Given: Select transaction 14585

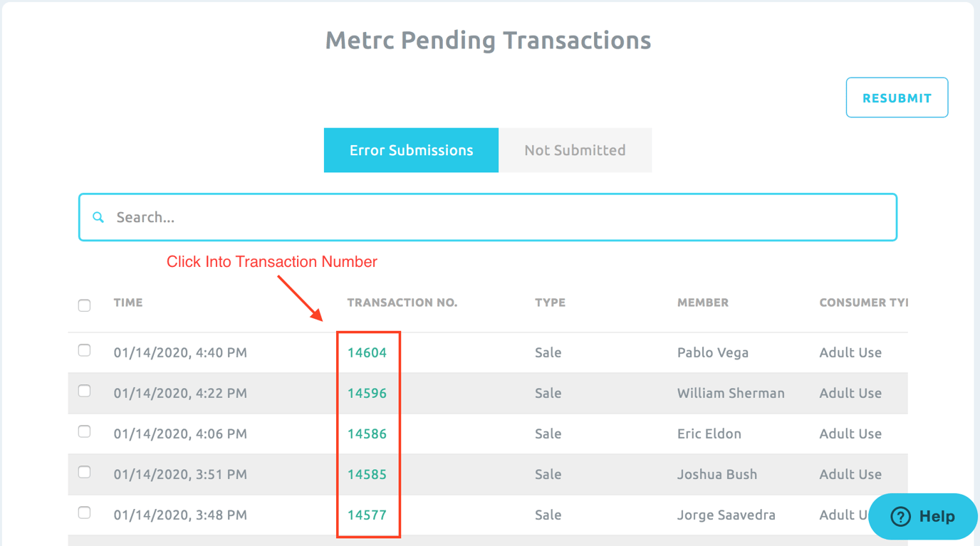Looking at the screenshot, I should [x=368, y=473].
